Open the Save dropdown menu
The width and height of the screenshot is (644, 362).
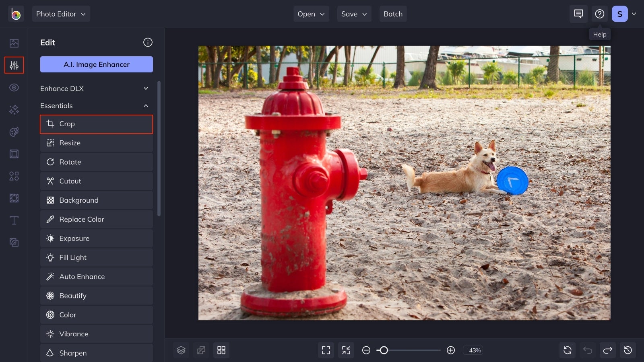click(x=353, y=14)
